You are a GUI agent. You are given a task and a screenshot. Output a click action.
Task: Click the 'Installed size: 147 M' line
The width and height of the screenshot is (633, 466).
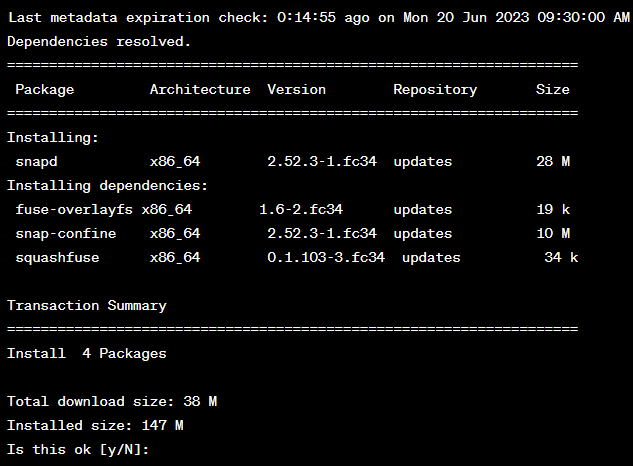coord(95,426)
